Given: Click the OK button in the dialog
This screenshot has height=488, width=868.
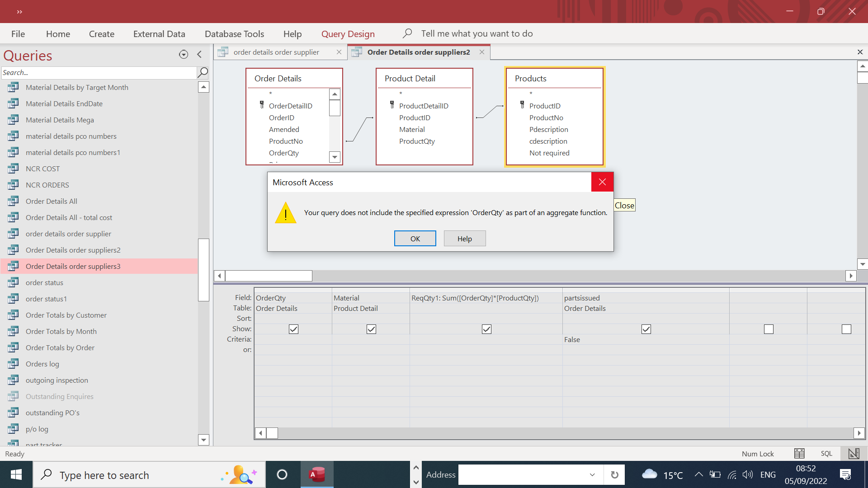Looking at the screenshot, I should (415, 239).
